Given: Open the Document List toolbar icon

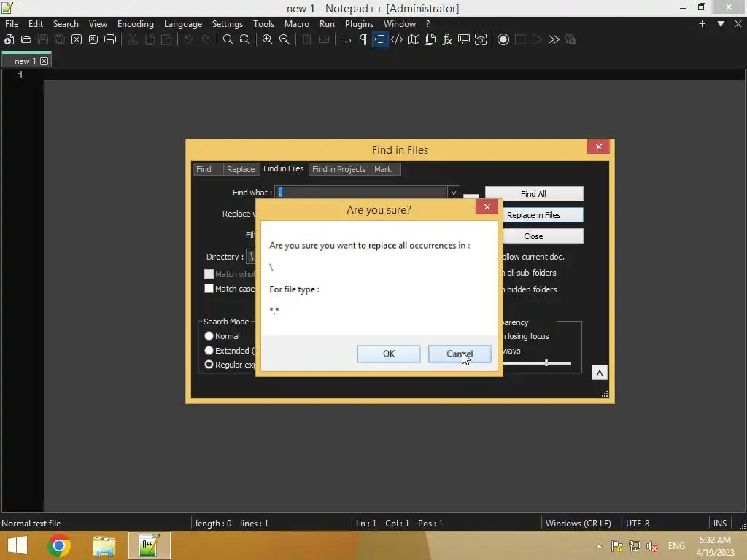Looking at the screenshot, I should [430, 39].
